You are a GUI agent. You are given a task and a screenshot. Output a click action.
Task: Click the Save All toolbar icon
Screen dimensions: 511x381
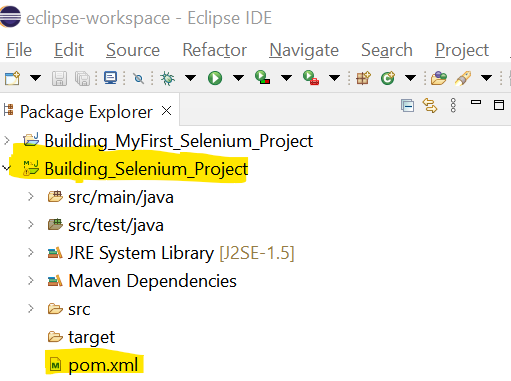pos(82,78)
